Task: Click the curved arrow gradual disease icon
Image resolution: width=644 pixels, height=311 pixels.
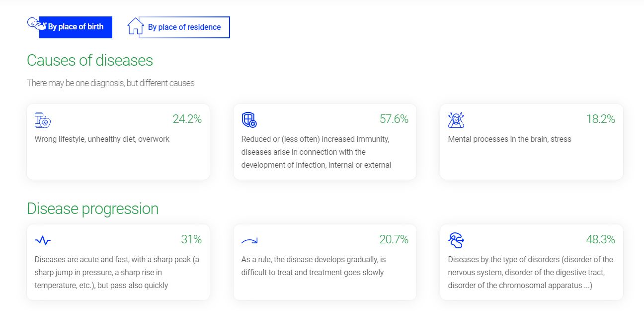Action: click(x=249, y=241)
